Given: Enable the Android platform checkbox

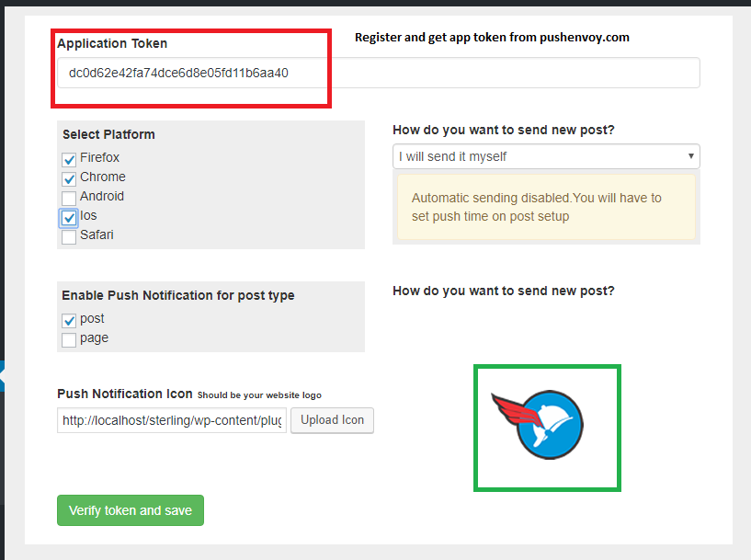Looking at the screenshot, I should [69, 198].
